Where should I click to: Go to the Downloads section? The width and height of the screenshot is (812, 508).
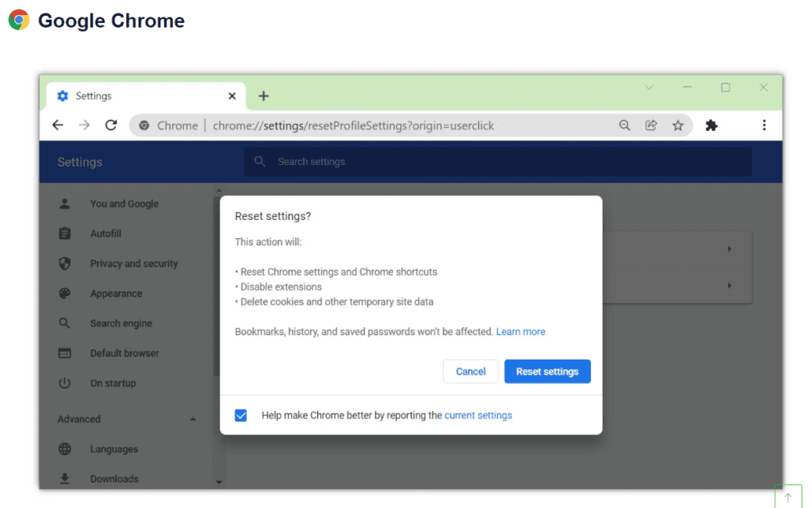[x=114, y=479]
